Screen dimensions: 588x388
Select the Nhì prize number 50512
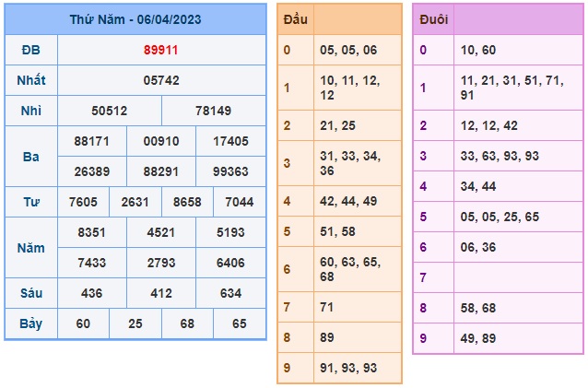pyautogui.click(x=110, y=111)
